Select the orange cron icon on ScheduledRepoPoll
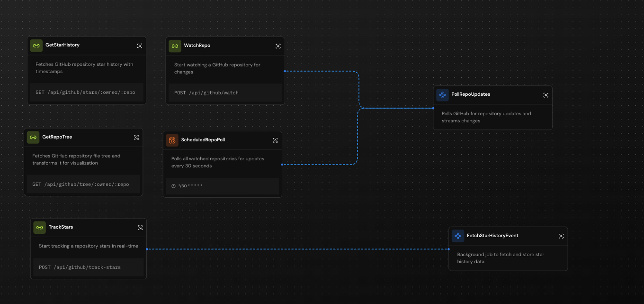The width and height of the screenshot is (644, 304). coord(172,140)
